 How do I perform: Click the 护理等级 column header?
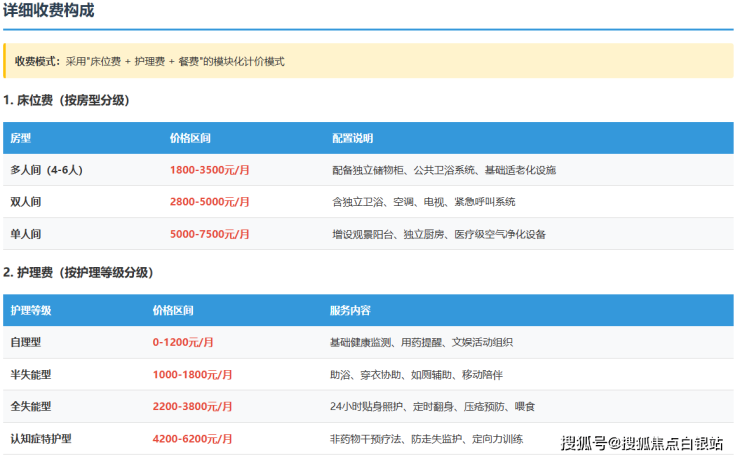[30, 310]
